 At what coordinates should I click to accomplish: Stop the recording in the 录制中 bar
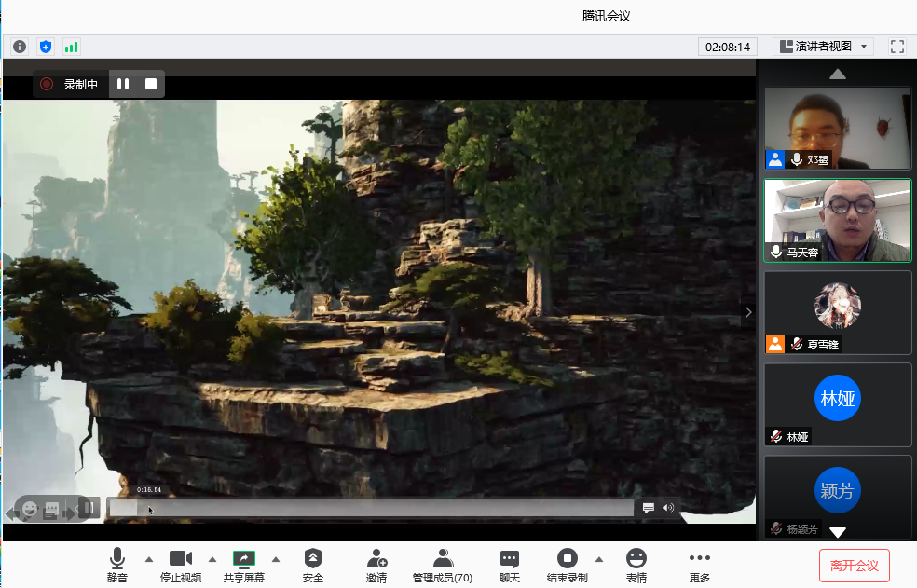[151, 84]
